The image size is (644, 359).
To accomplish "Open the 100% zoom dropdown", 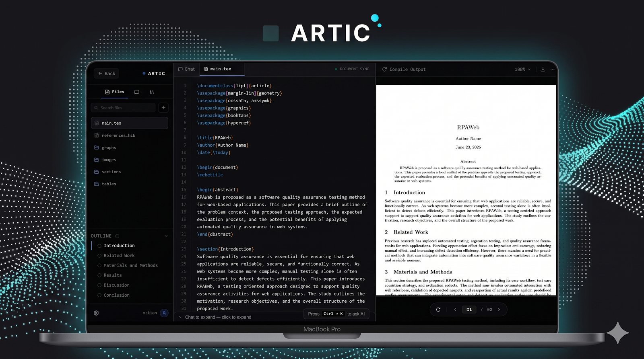I will [x=522, y=69].
